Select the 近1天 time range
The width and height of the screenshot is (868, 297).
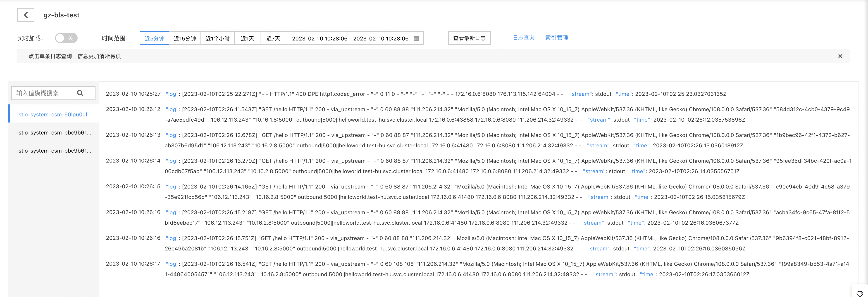[x=247, y=38]
